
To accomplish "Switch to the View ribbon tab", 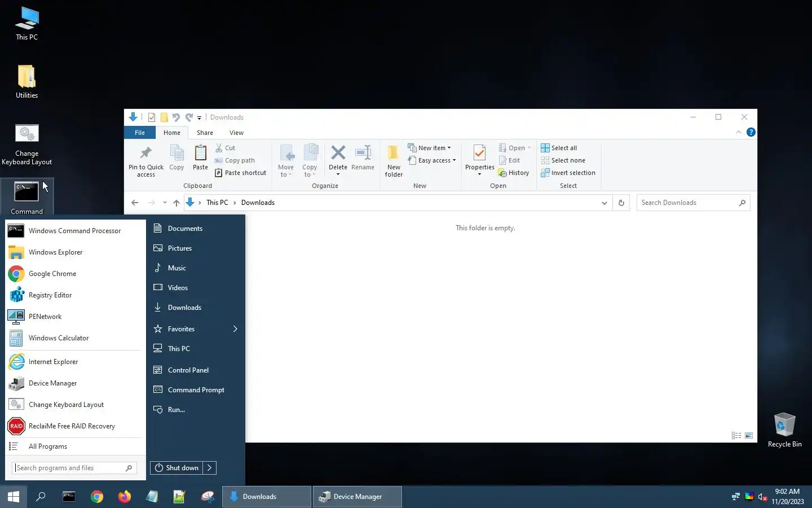I will click(236, 133).
